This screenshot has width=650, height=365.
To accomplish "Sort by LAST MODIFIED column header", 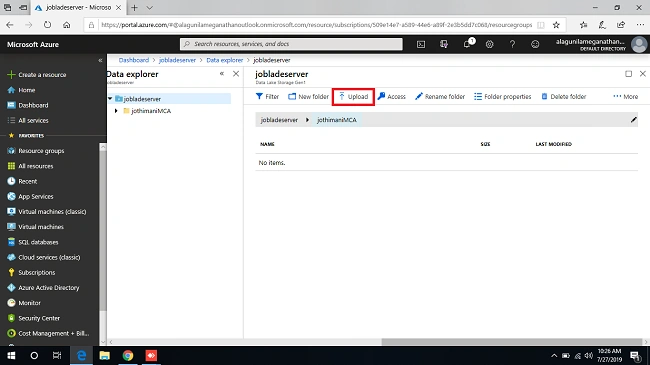I will pyautogui.click(x=553, y=144).
